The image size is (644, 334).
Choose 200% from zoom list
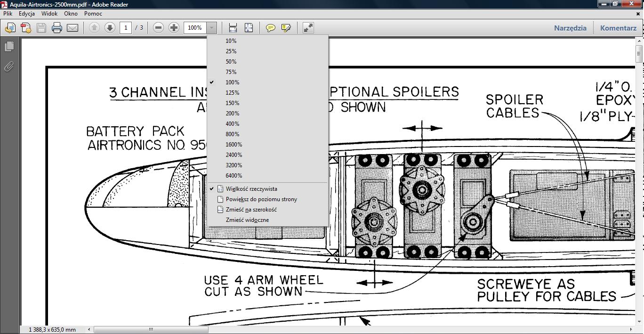click(x=232, y=114)
